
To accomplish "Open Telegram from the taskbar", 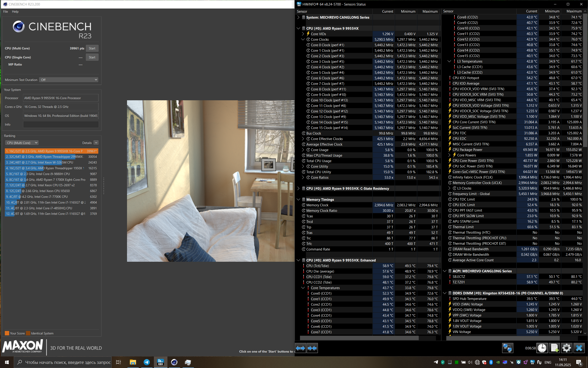I will click(x=147, y=362).
